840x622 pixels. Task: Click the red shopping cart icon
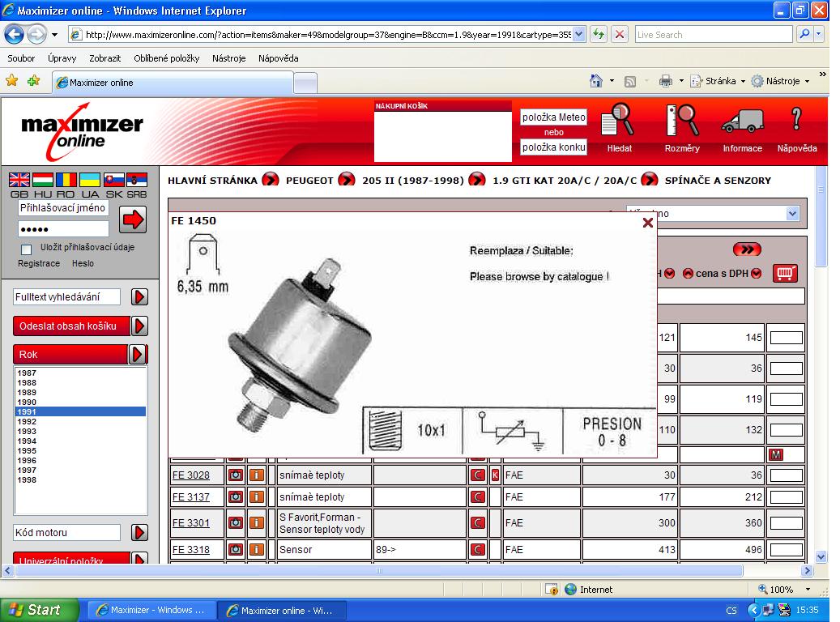coord(785,273)
